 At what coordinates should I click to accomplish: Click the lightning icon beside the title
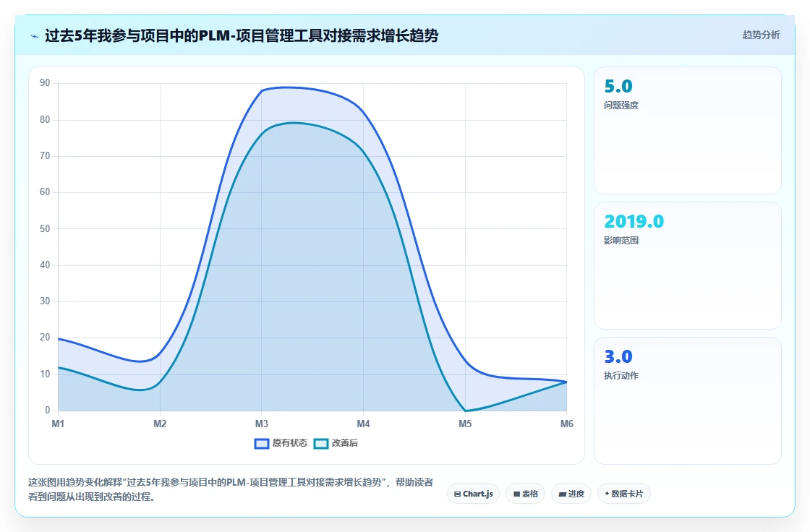[35, 36]
